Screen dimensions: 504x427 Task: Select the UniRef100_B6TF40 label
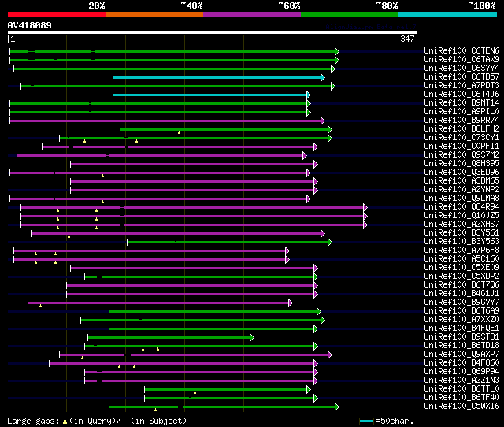[x=461, y=398]
